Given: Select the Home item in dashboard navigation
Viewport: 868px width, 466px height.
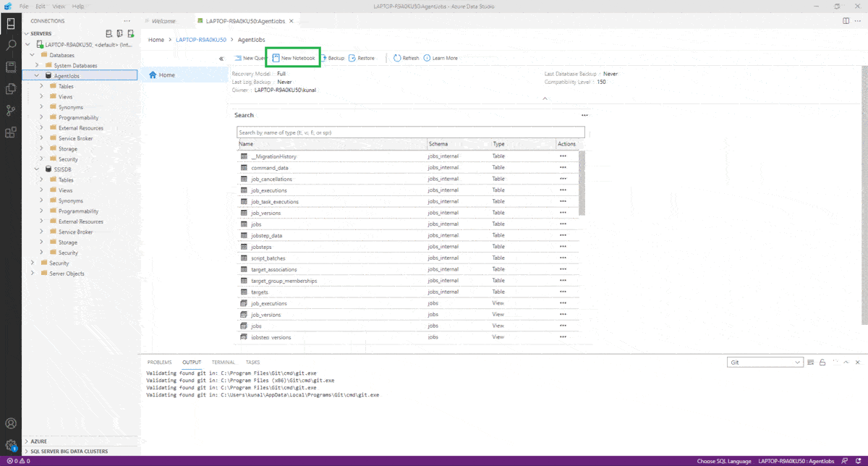Looking at the screenshot, I should click(184, 75).
